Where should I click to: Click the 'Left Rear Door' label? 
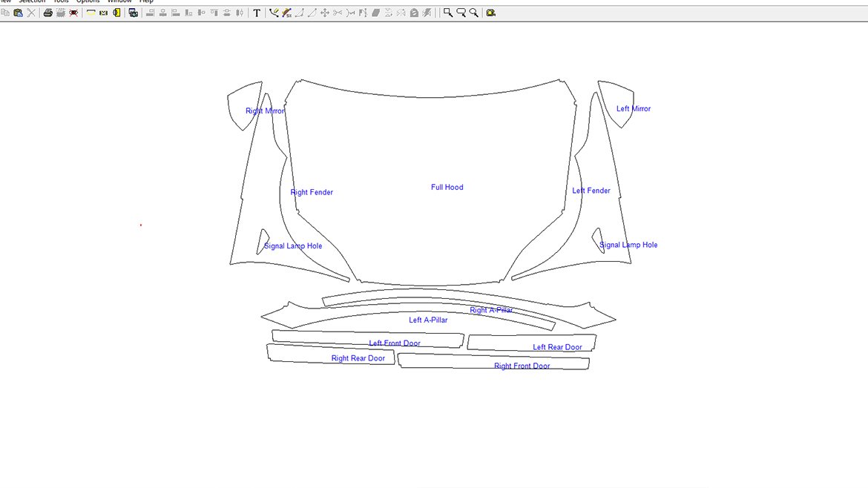tap(557, 347)
